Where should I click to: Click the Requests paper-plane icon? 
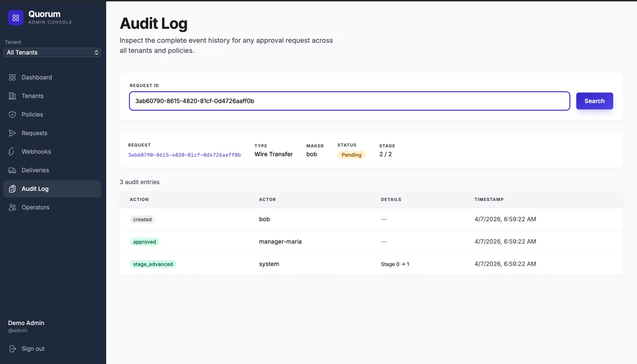[12, 133]
